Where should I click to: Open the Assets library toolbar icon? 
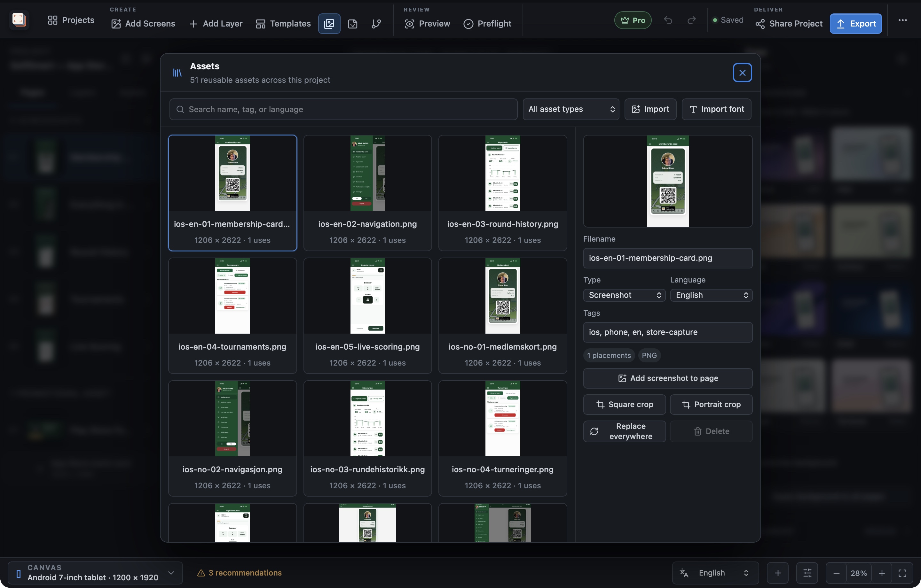click(329, 24)
